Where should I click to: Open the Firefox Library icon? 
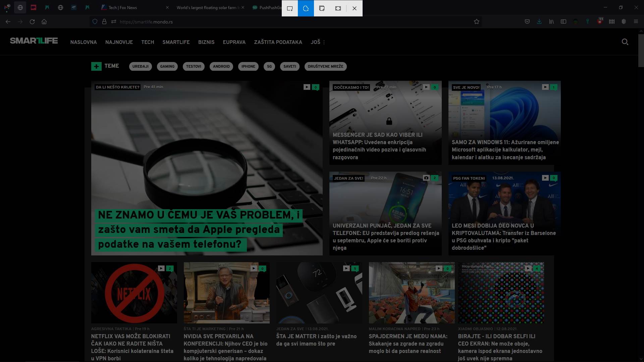pos(551,21)
